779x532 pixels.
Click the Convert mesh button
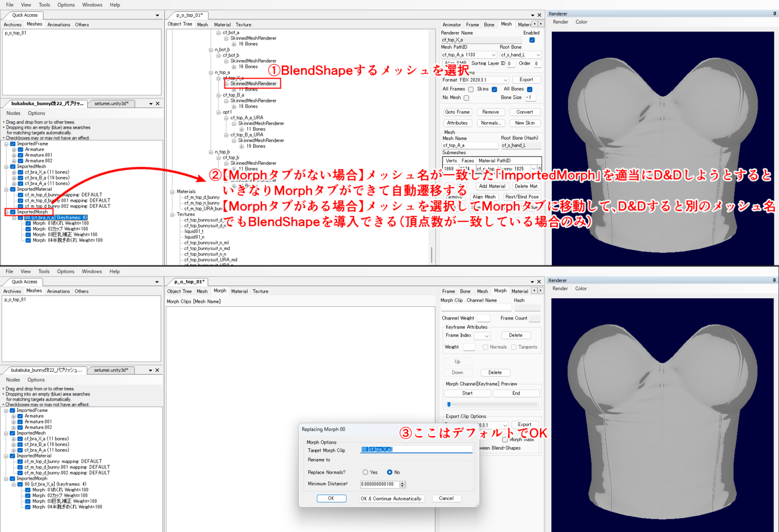525,112
